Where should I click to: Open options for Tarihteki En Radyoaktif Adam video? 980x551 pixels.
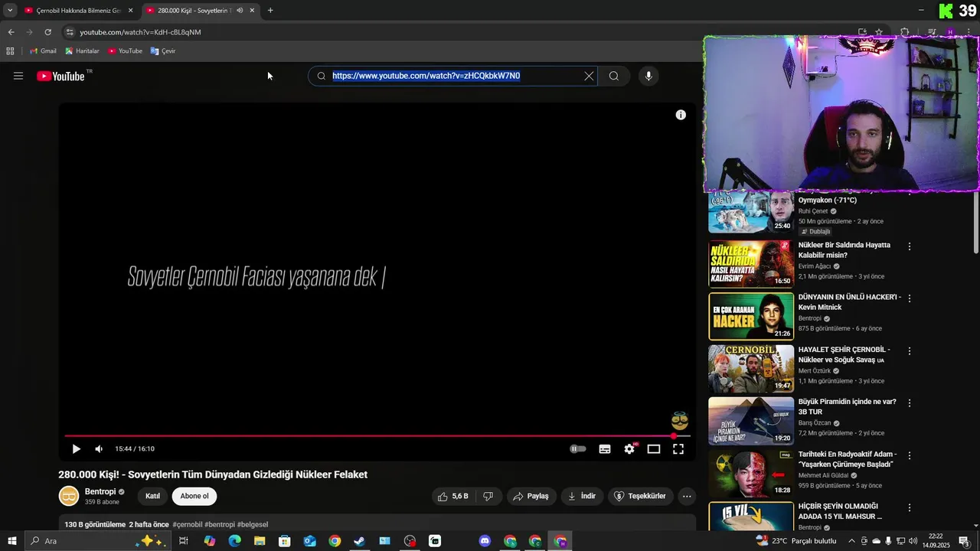click(910, 456)
